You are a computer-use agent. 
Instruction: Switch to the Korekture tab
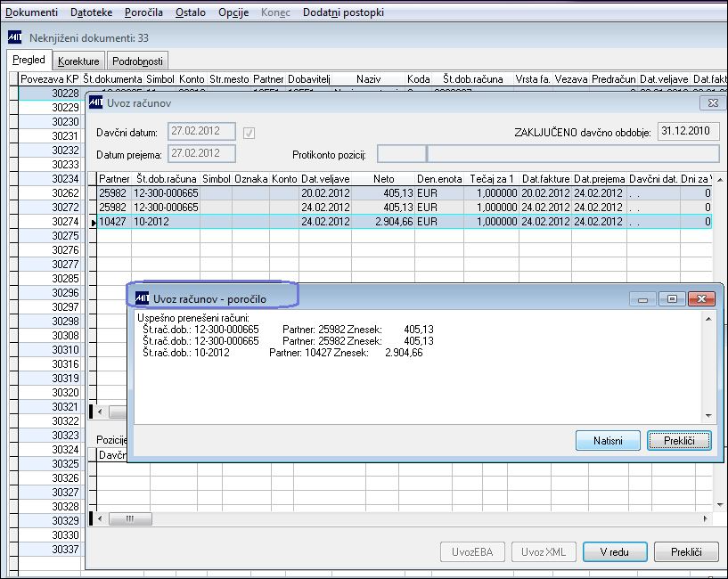(78, 61)
